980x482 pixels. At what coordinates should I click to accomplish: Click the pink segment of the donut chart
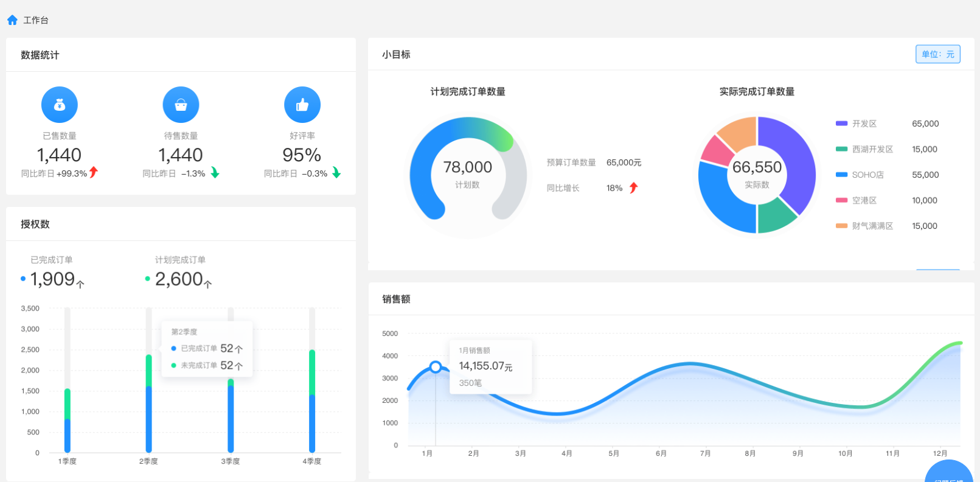(718, 152)
